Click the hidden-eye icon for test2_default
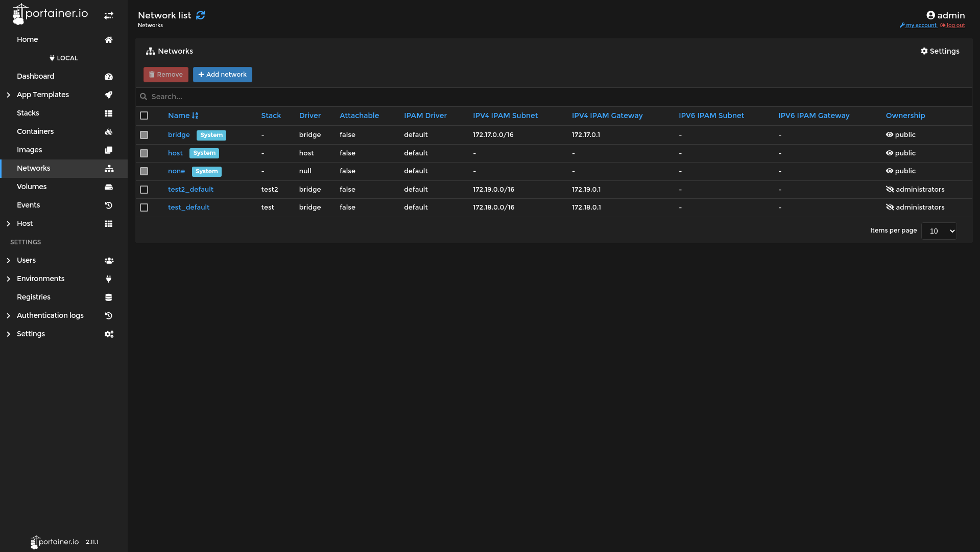This screenshot has width=980, height=552. 890,190
